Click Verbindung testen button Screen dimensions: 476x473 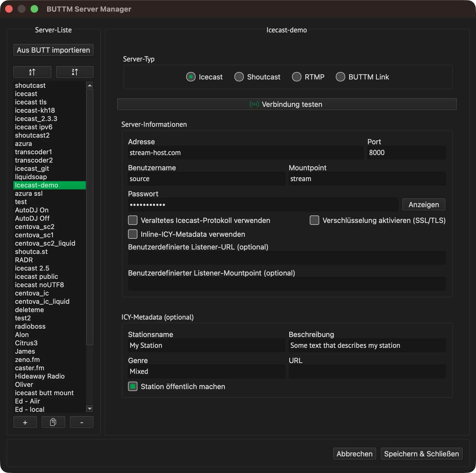[287, 104]
